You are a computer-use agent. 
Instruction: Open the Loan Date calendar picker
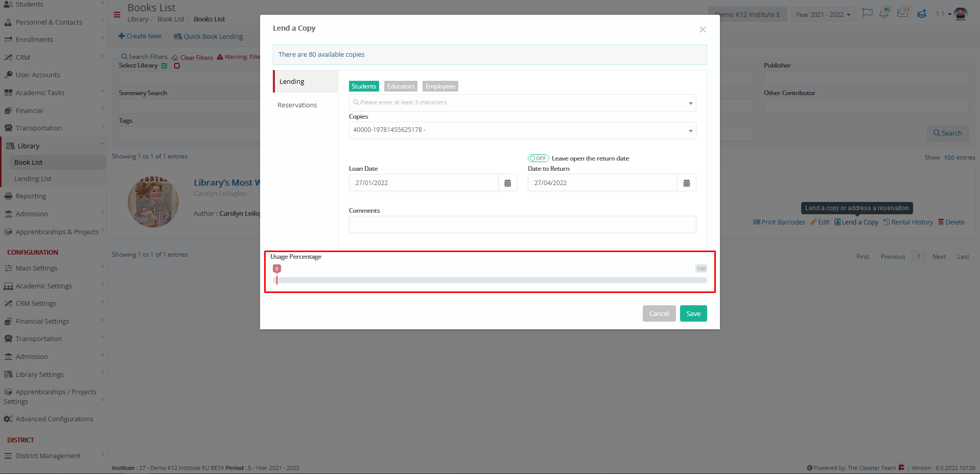(x=507, y=183)
